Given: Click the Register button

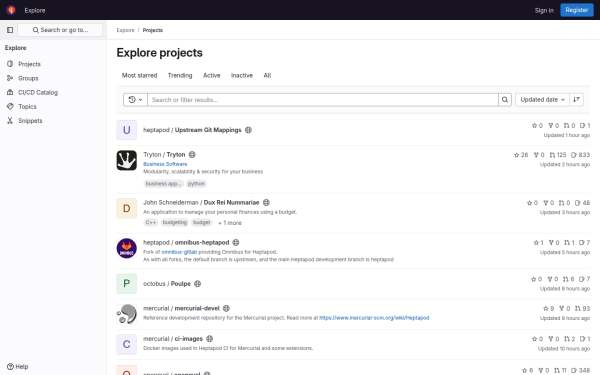Looking at the screenshot, I should point(577,10).
